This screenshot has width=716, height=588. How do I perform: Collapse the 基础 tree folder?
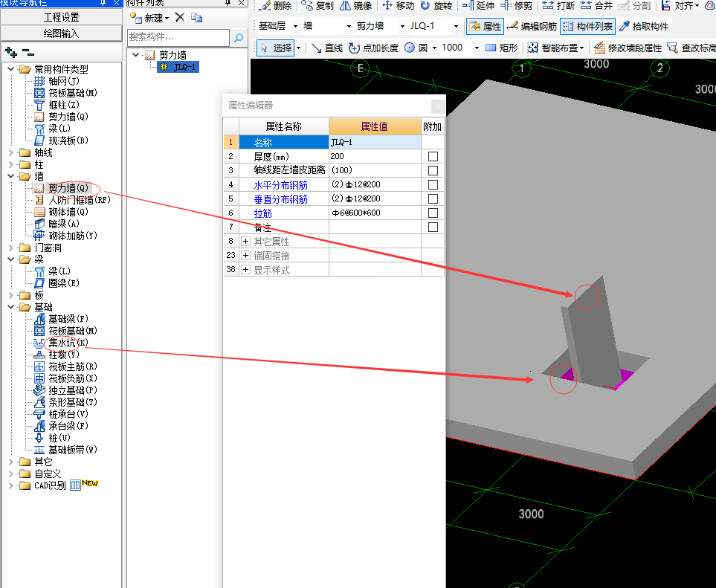11,307
